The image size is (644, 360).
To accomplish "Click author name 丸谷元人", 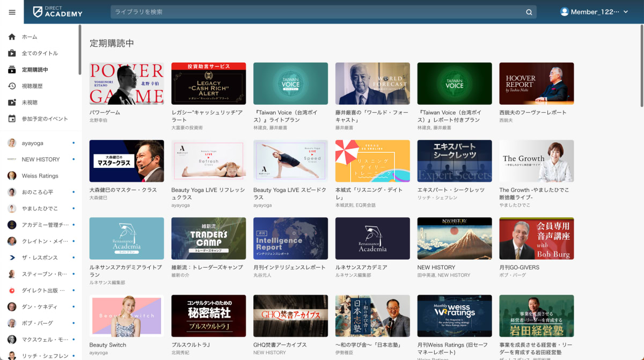I will click(x=262, y=275).
